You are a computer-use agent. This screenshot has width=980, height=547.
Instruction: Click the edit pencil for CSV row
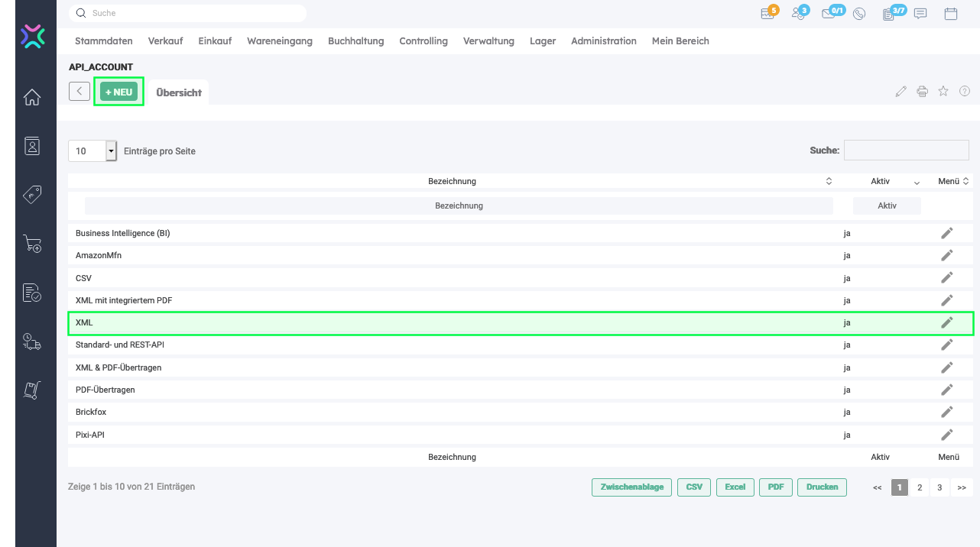(946, 278)
